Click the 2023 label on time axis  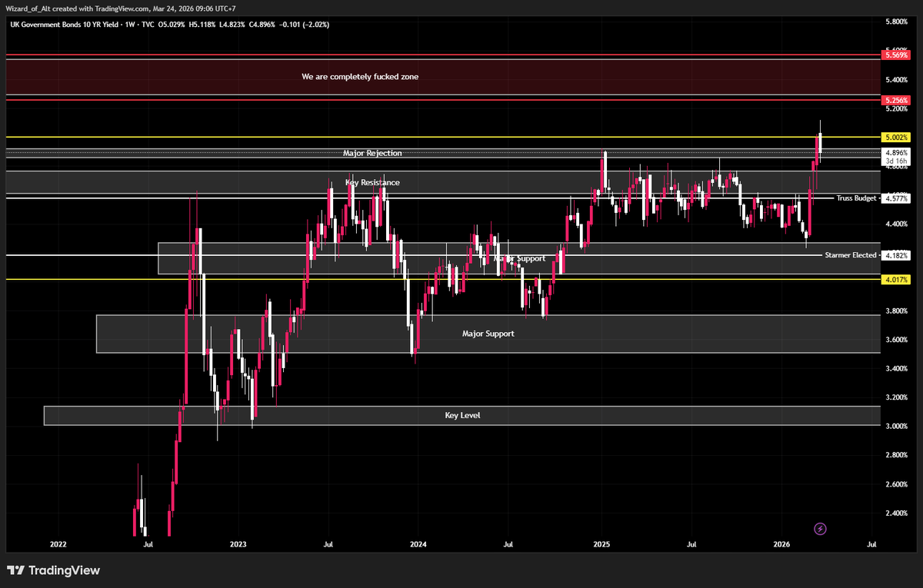click(238, 544)
